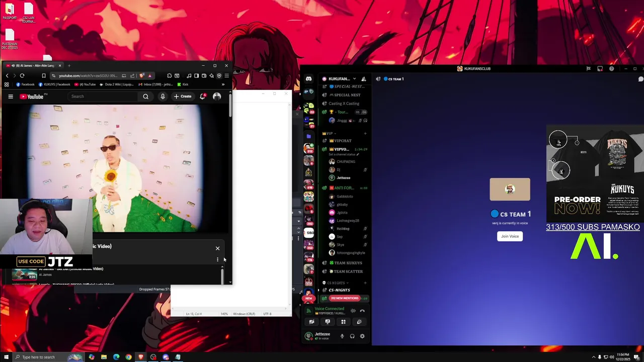The width and height of the screenshot is (644, 362).
Task: Jump to 312 new mentions
Action: click(345, 298)
